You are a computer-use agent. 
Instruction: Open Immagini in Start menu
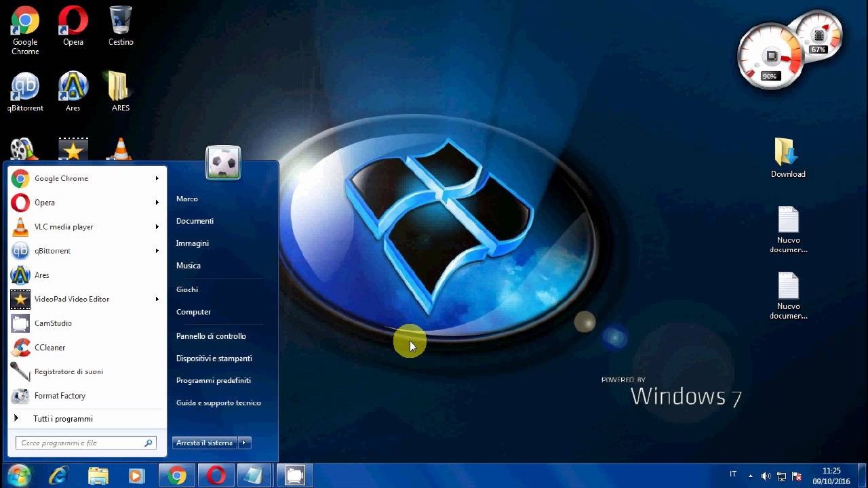click(193, 243)
